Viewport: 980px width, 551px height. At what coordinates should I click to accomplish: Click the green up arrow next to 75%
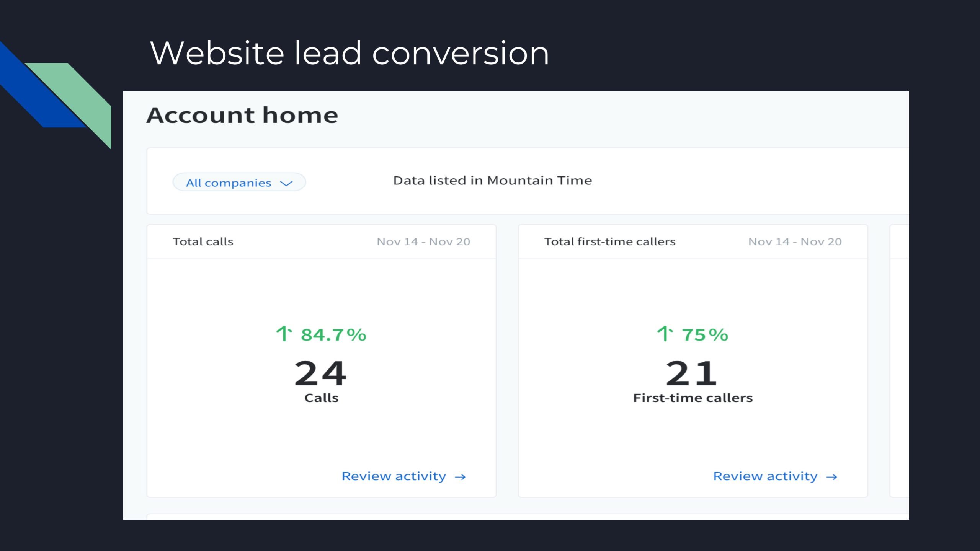pyautogui.click(x=665, y=334)
